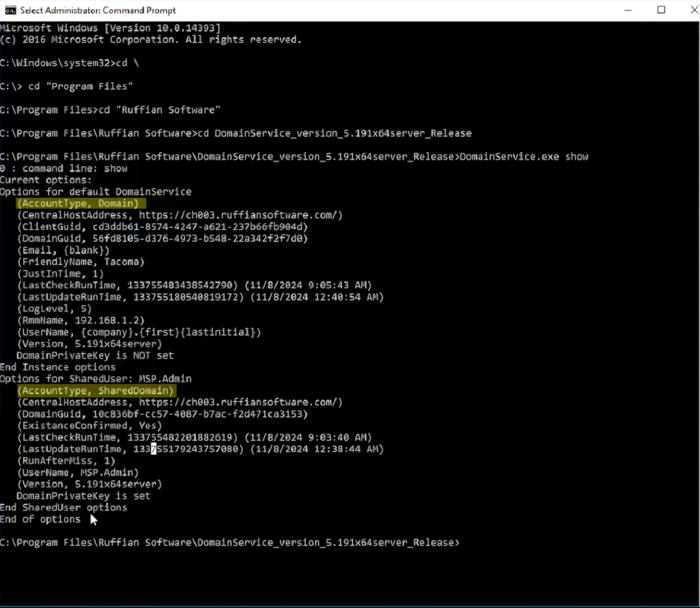Viewport: 700px width, 608px height.
Task: Click the 'DomainPrivateKey is NOT set' line
Action: [95, 356]
